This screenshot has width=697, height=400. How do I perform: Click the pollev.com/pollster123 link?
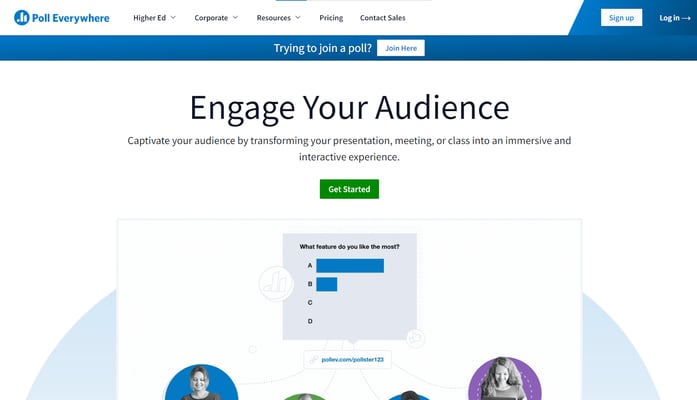click(x=353, y=360)
